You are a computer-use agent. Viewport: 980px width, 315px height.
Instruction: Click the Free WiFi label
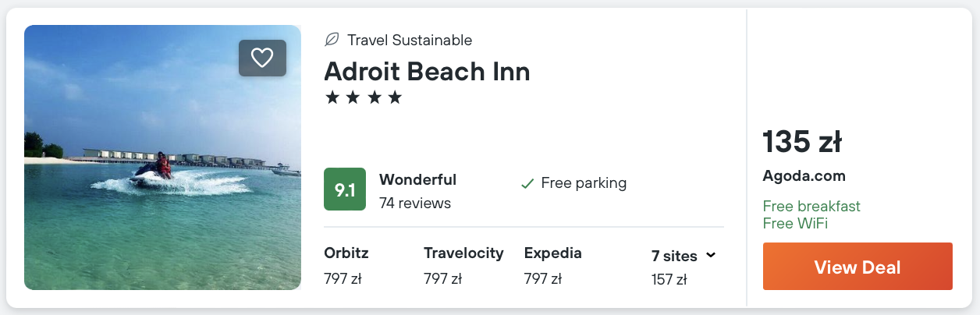coord(795,224)
